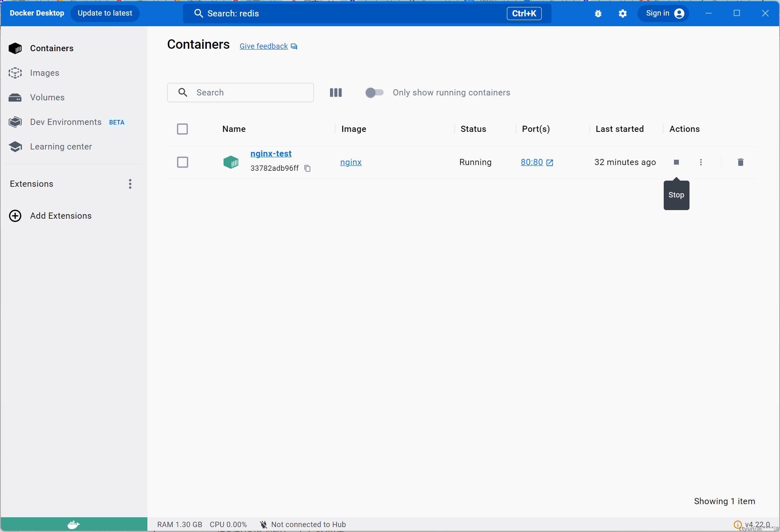The image size is (780, 532).
Task: Toggle Only show running containers switch
Action: point(374,93)
